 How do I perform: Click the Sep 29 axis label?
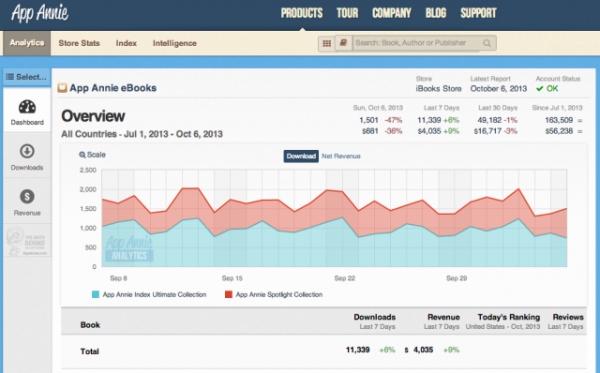457,278
